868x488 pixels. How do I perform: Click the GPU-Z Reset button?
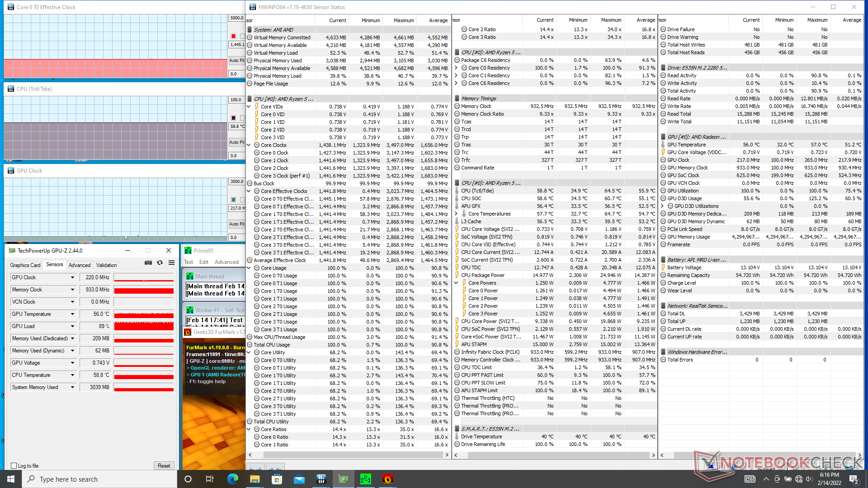tap(164, 466)
